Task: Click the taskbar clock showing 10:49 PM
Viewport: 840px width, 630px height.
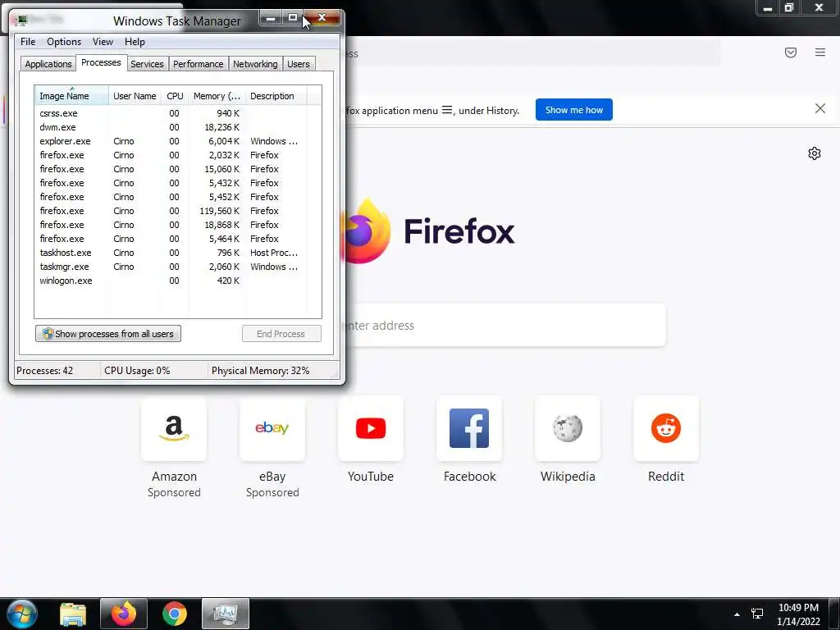Action: 798,614
